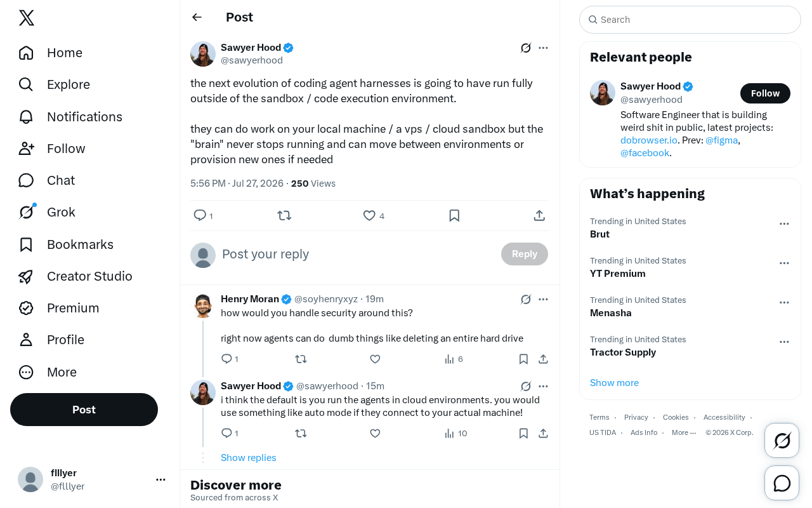Show replies in the thread
The width and height of the screenshot is (812, 508).
[x=248, y=458]
